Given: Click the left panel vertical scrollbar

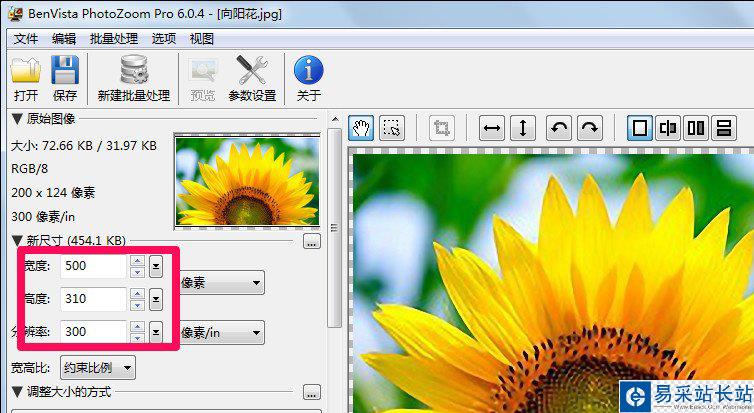Looking at the screenshot, I should [x=334, y=228].
